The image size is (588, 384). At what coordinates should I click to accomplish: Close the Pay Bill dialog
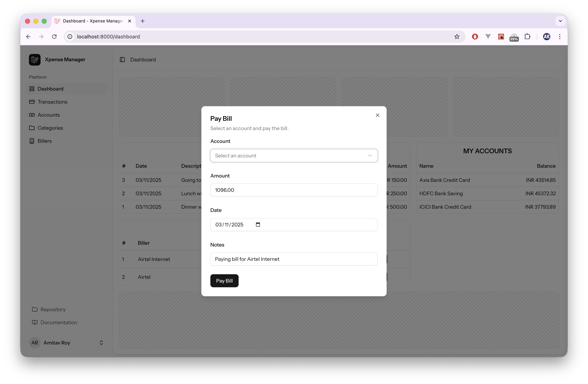377,115
